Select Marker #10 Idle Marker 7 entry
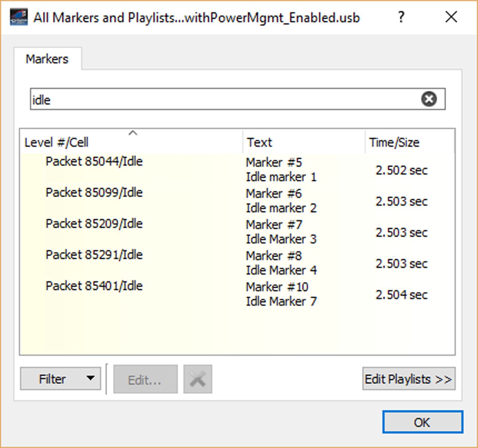 [x=281, y=294]
